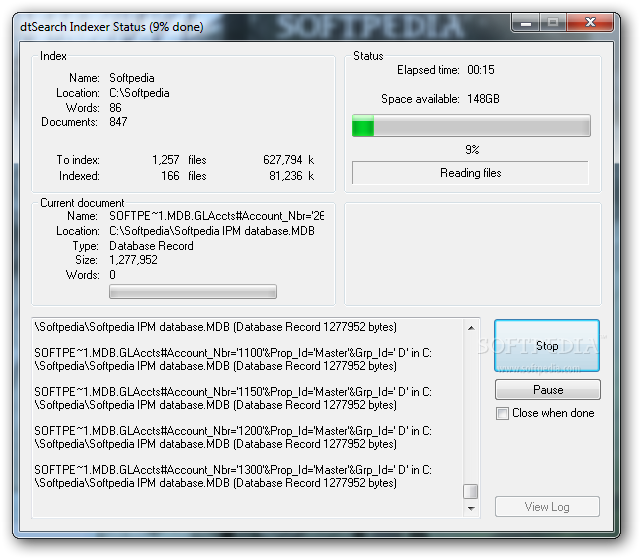Image resolution: width=641 pixels, height=559 pixels.
Task: Click the Documents count 847
Action: click(118, 122)
